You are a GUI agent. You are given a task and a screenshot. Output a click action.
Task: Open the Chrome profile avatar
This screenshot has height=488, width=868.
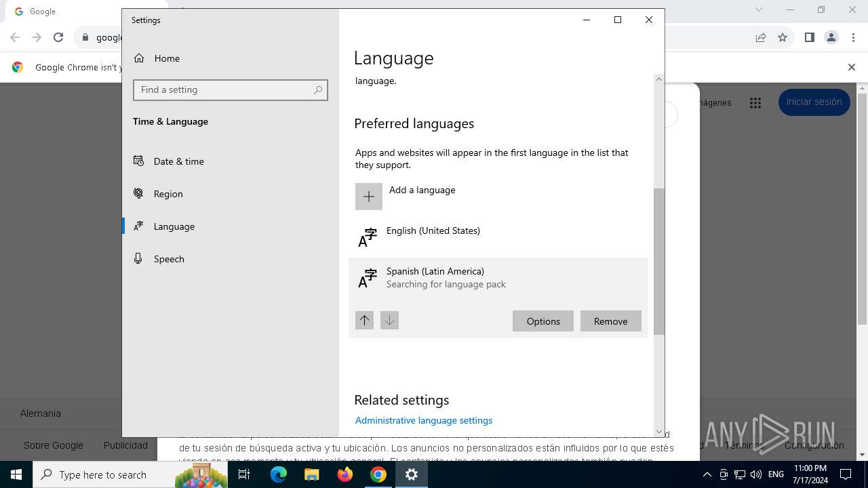point(831,38)
